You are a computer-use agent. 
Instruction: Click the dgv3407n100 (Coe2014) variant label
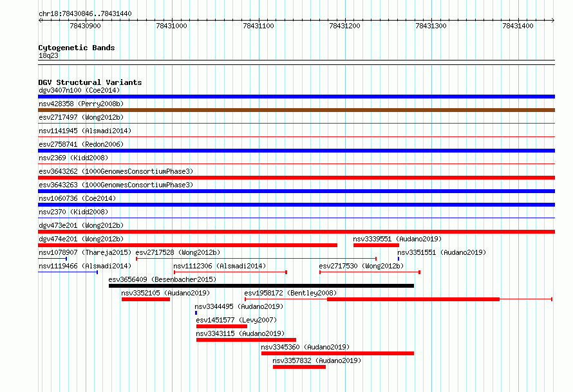[x=79, y=90]
